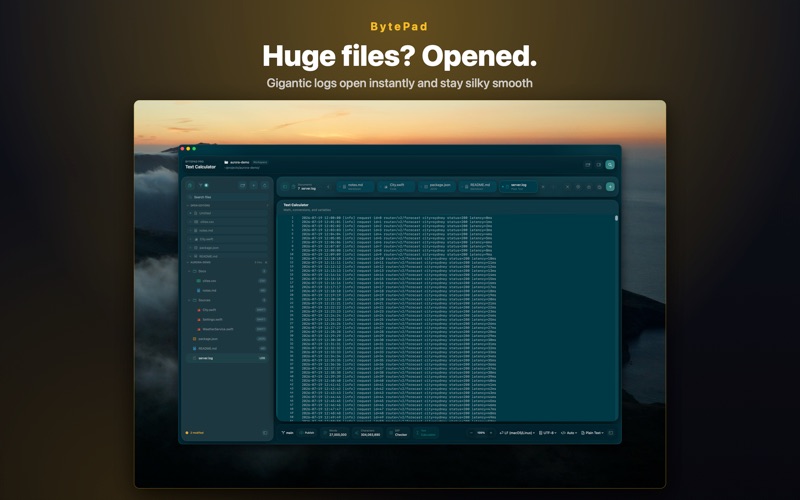Focus the Search files field
The width and height of the screenshot is (800, 500).
coord(227,197)
